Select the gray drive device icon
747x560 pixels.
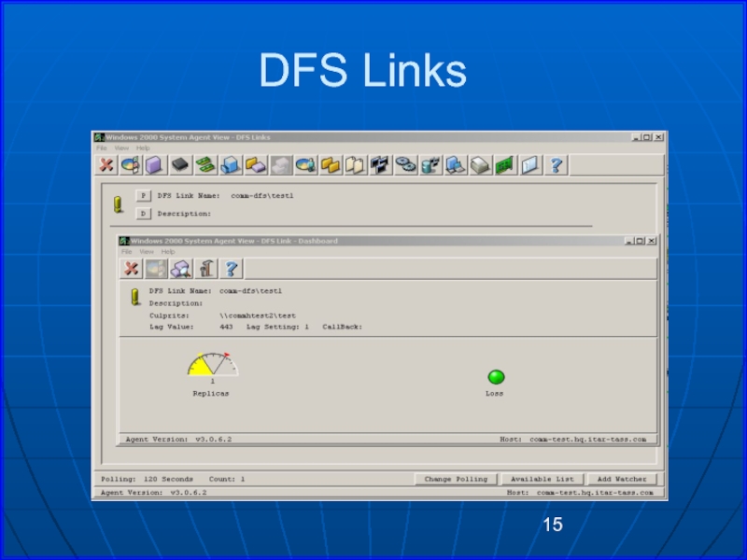coord(480,165)
